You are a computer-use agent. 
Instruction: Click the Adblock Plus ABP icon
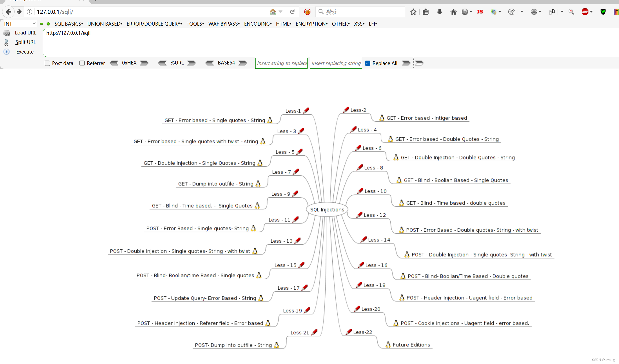click(x=585, y=12)
